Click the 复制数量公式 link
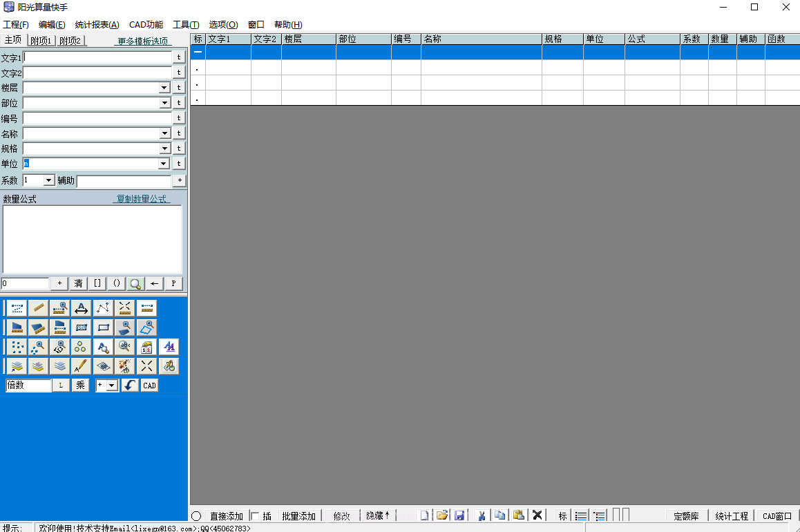The height and width of the screenshot is (532, 800). [x=142, y=199]
